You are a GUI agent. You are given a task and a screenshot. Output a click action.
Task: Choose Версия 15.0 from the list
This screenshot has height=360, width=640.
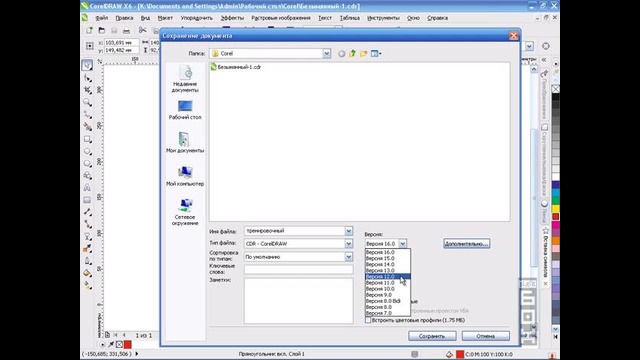(387, 258)
